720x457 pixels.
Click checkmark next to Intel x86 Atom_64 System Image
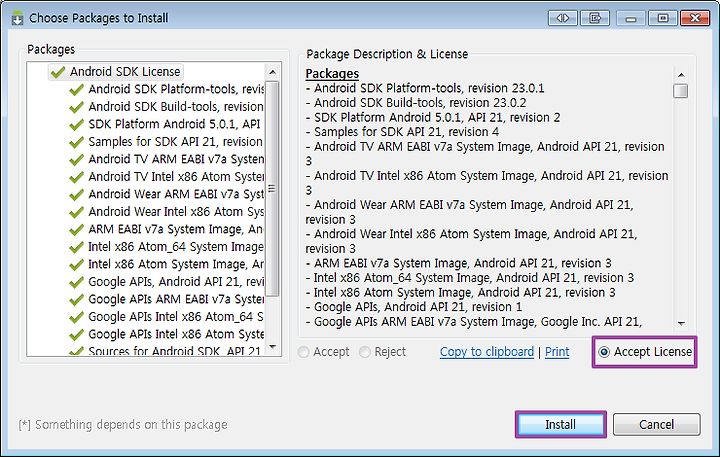(76, 247)
